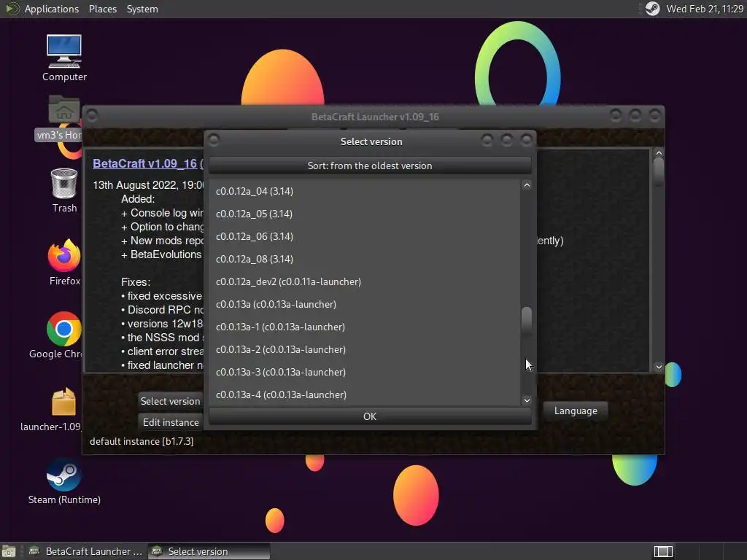Image resolution: width=747 pixels, height=560 pixels.
Task: Click the version list scrollbar up arrow
Action: coord(527,184)
